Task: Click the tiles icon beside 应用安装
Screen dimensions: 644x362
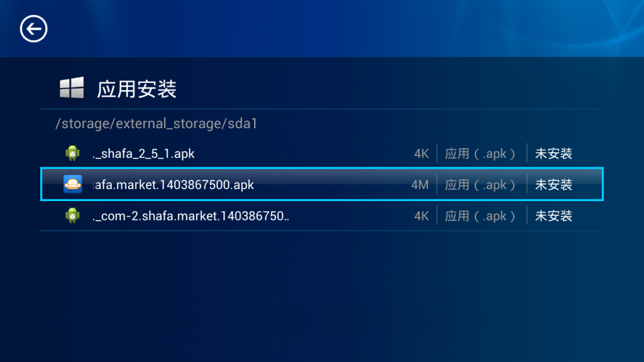Action: 72,88
